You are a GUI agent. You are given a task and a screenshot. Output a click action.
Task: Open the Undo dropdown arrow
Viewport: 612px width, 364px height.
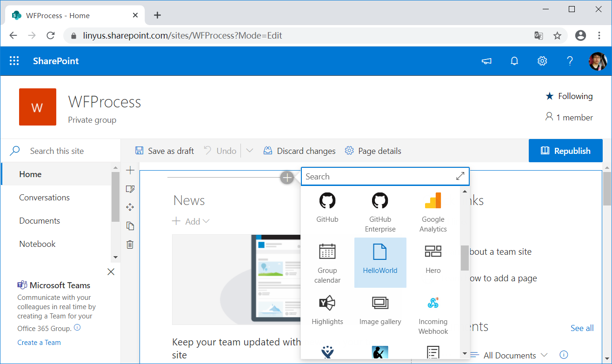[x=250, y=151]
